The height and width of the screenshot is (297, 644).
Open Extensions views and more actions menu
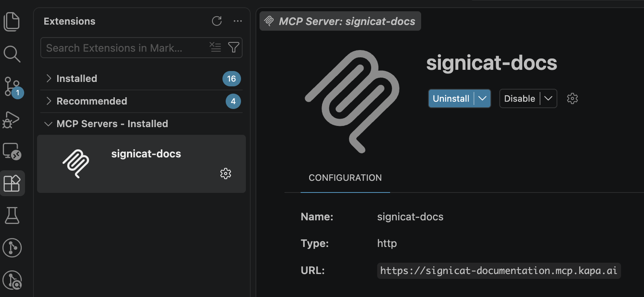click(238, 21)
